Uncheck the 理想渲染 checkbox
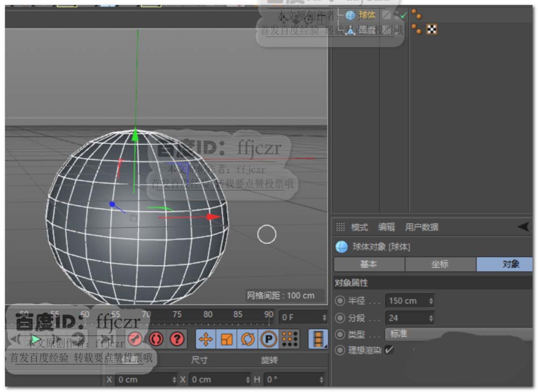 point(389,350)
